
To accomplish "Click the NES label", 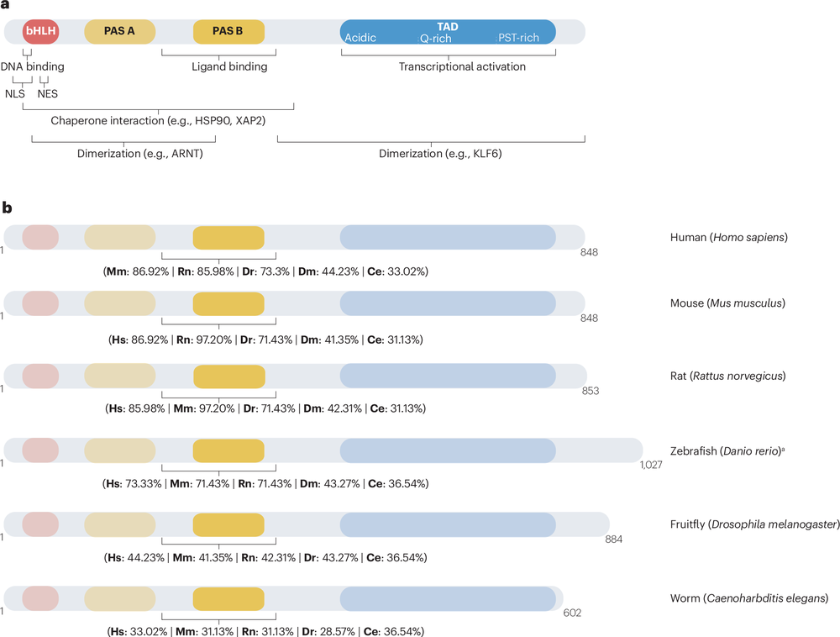I will [48, 94].
